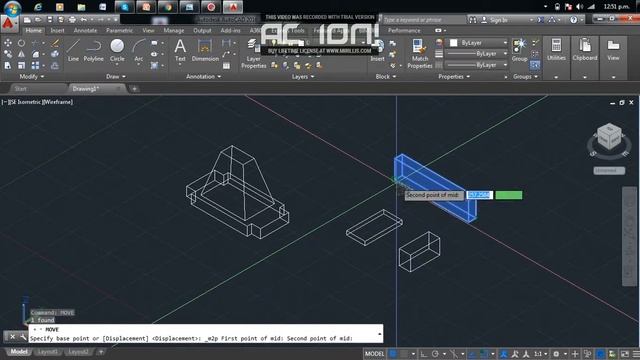This screenshot has width=640, height=360.
Task: Add a new drawing tab with plus
Action: (x=134, y=89)
